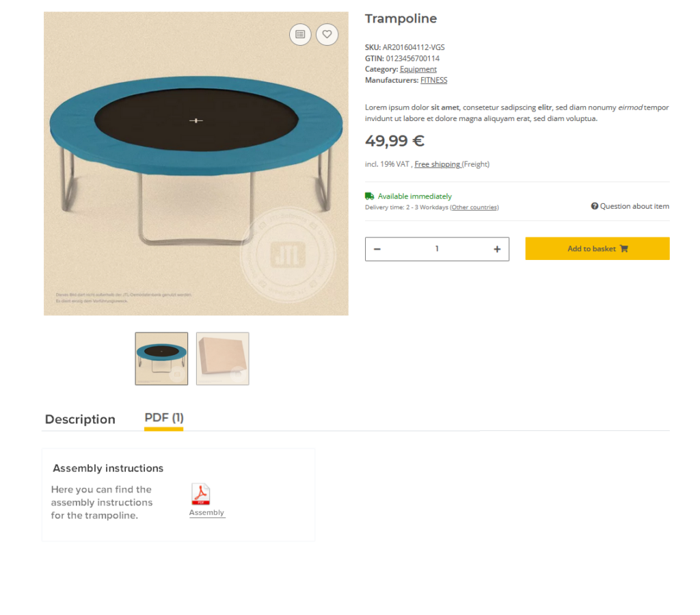Open the Equipment category link
This screenshot has height=615, width=700.
click(x=418, y=69)
